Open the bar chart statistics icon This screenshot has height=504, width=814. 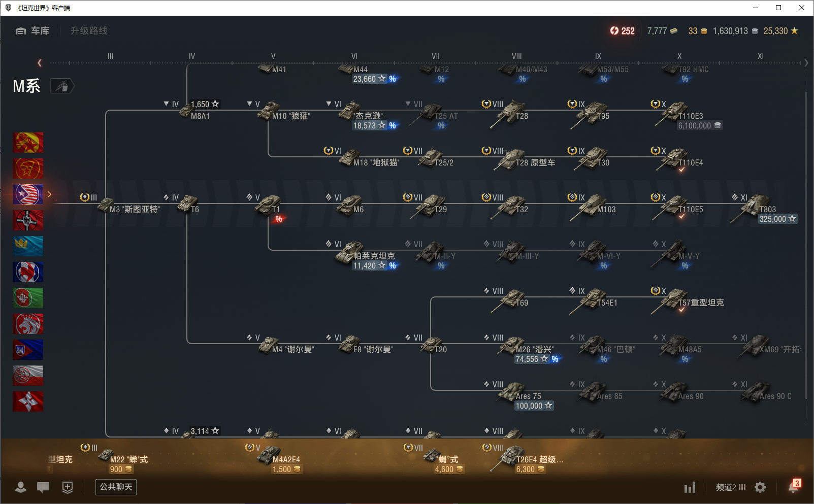click(x=690, y=488)
